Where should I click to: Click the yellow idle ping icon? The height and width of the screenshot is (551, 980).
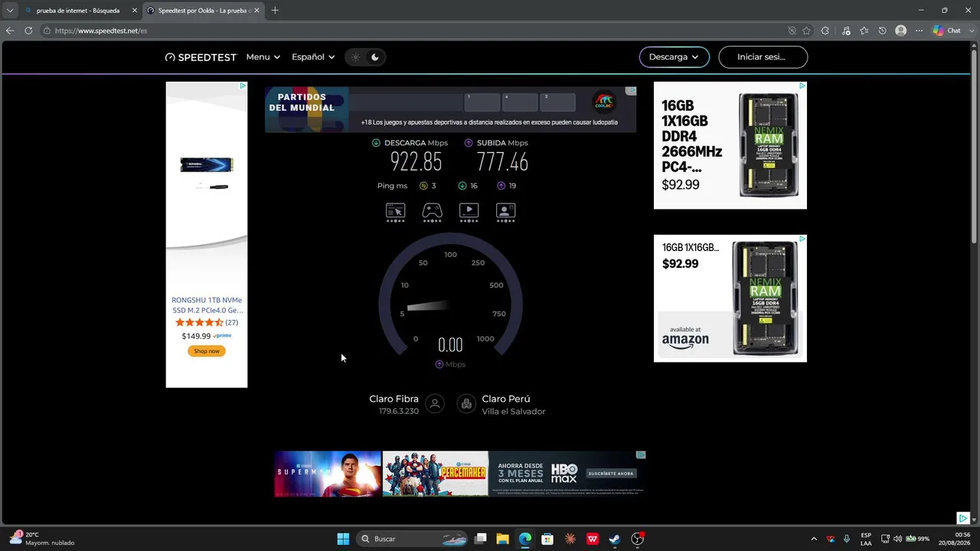pyautogui.click(x=423, y=186)
